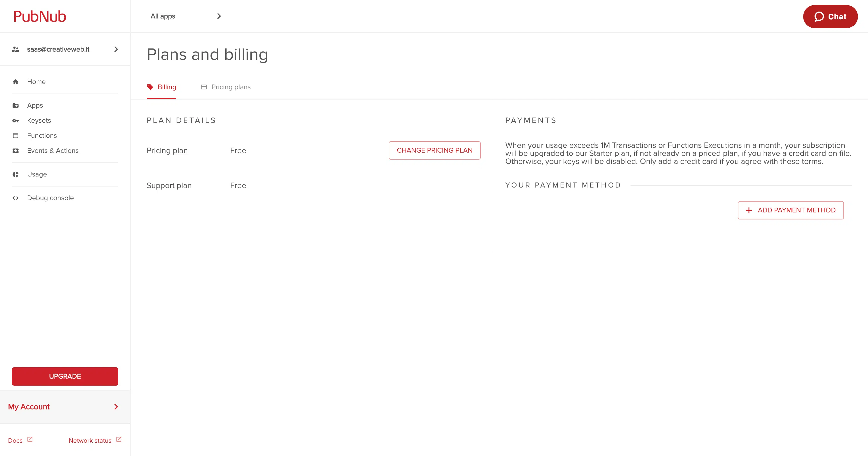868x456 pixels.
Task: Click the Pricing plans card icon
Action: tap(204, 87)
